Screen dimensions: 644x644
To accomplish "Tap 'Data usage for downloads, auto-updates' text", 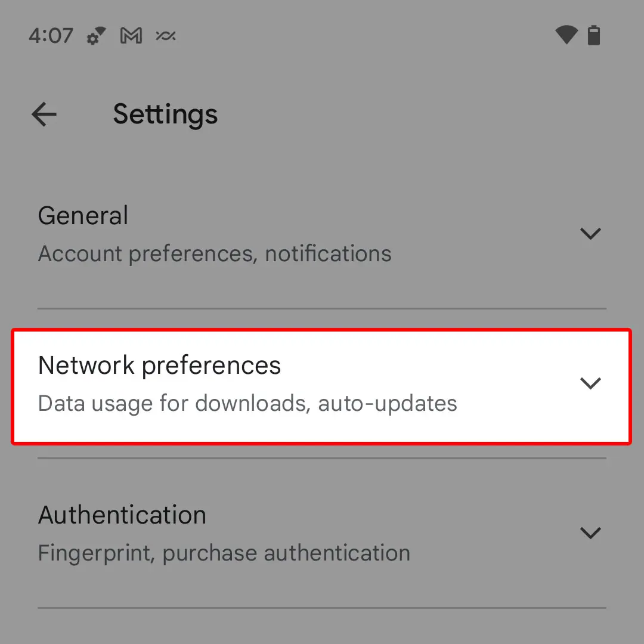I will 247,404.
